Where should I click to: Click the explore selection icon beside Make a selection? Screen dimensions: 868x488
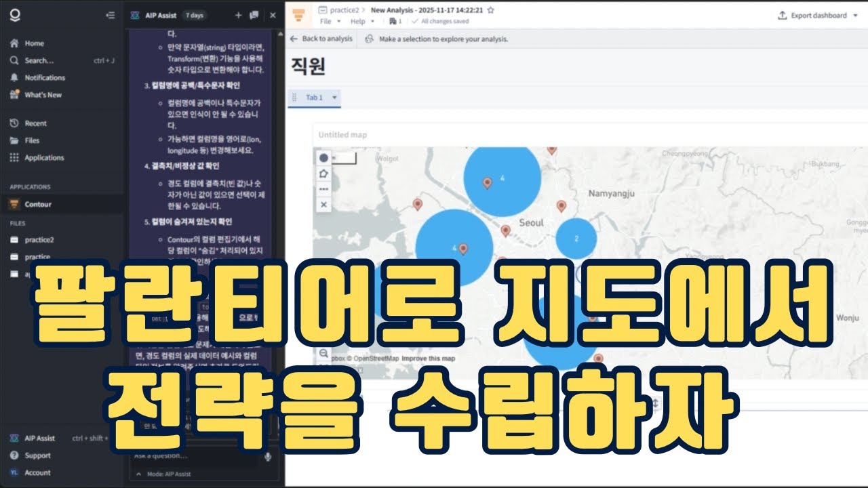(370, 39)
